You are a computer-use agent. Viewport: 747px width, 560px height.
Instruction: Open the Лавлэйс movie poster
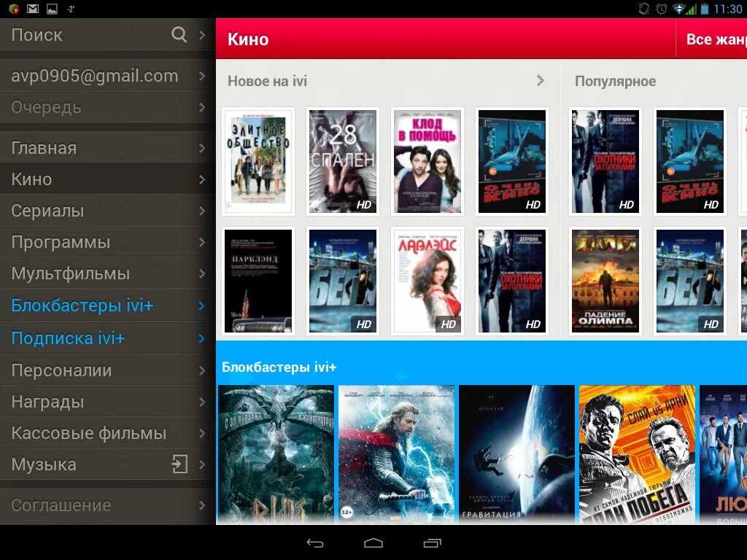click(427, 281)
